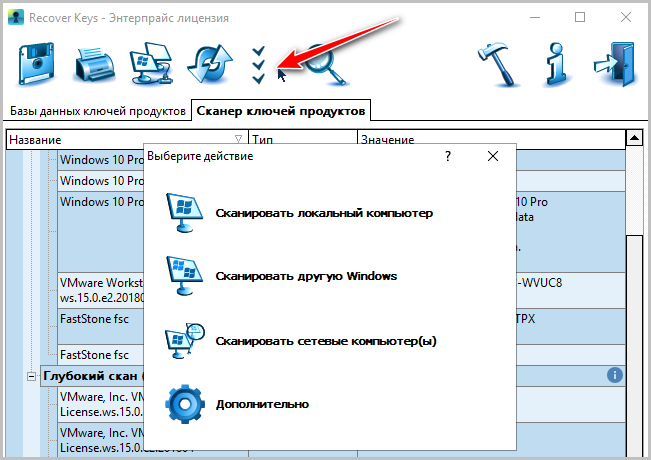Screen dimensions: 651x460
Task: Click the scrollbar up arrow
Action: (x=634, y=137)
